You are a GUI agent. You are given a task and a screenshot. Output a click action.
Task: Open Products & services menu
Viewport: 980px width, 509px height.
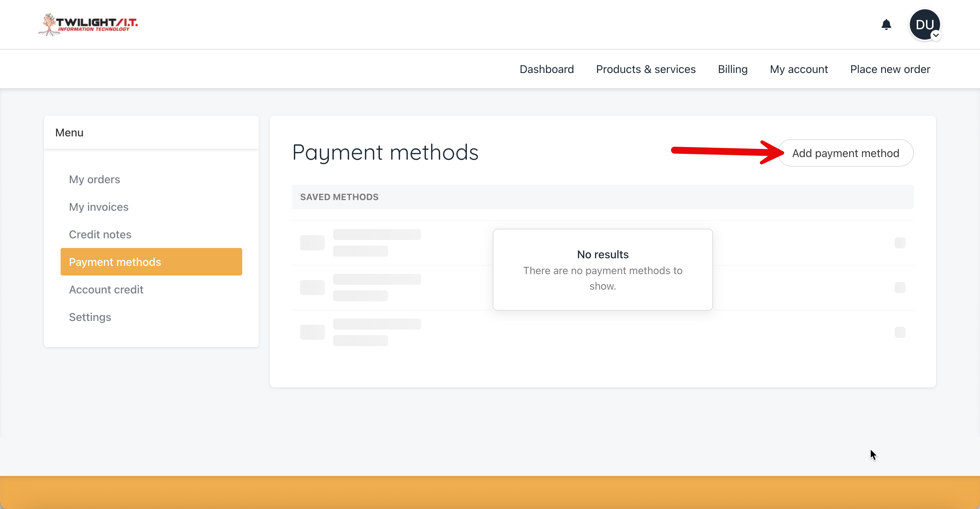(646, 69)
